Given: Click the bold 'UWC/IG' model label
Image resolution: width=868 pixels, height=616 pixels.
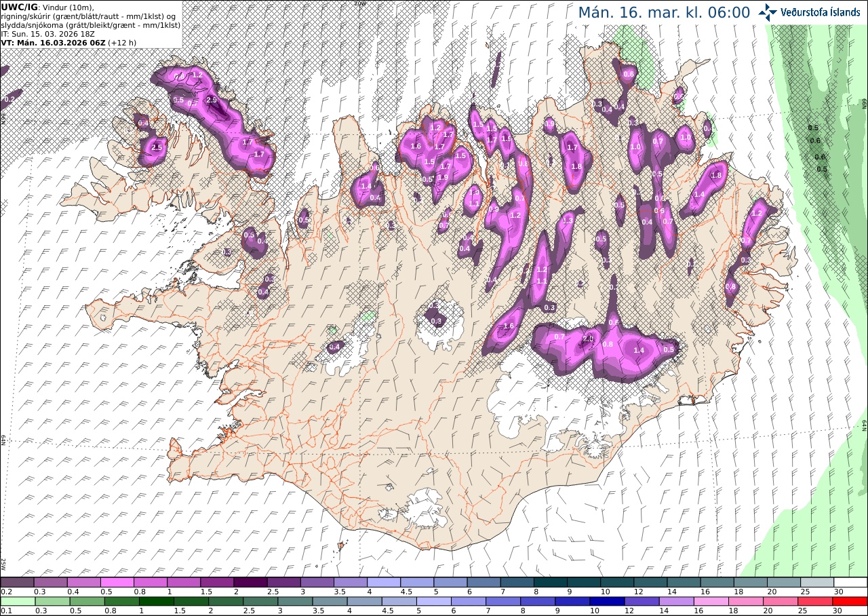Looking at the screenshot, I should tap(20, 7).
